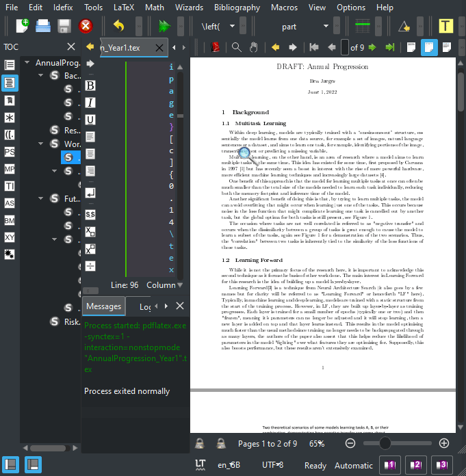Go to bookmark 2 in the status bar
The image size is (466, 476).
pyautogui.click(x=416, y=465)
